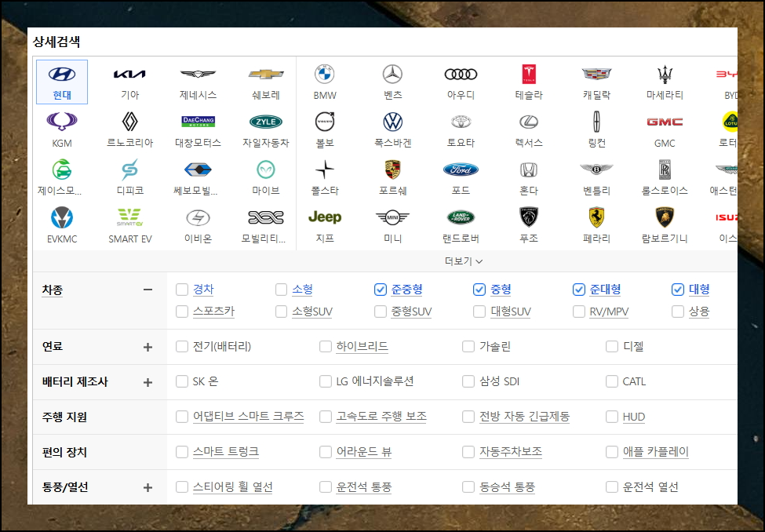Uncheck the 준대형 checkbox

point(578,290)
